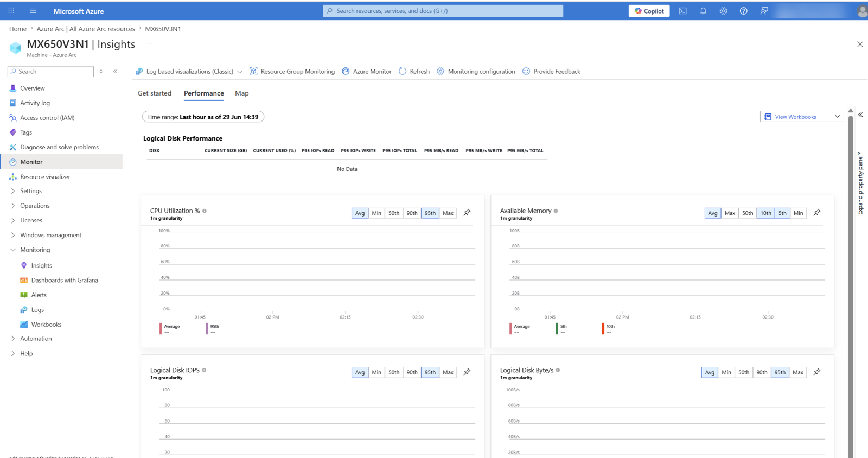Open the feedback icon in top bar
Image resolution: width=868 pixels, height=458 pixels.
point(764,11)
